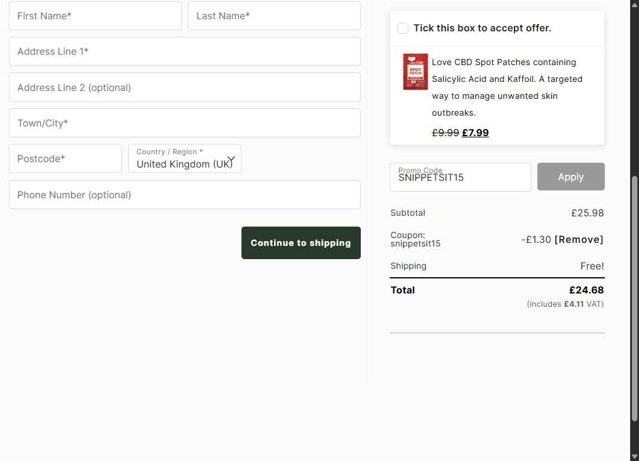Tick the box to accept offer
This screenshot has width=639, height=461.
403,28
